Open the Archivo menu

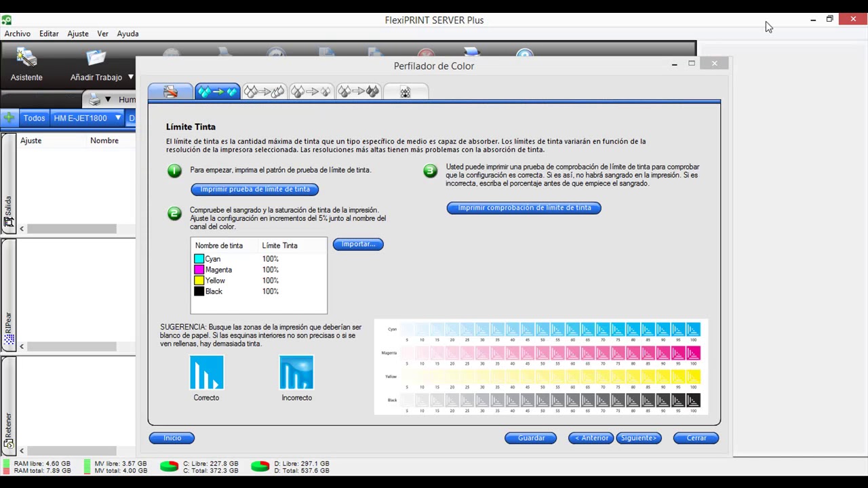pyautogui.click(x=18, y=34)
